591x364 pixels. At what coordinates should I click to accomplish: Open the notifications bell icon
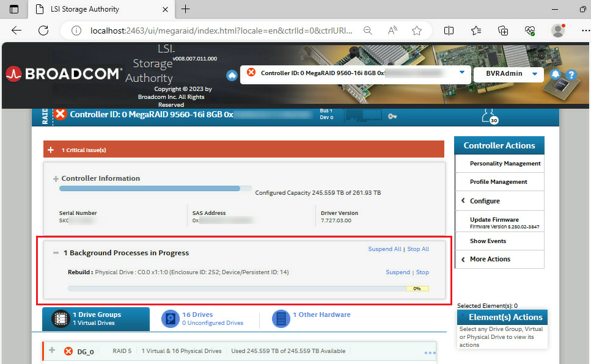point(556,75)
